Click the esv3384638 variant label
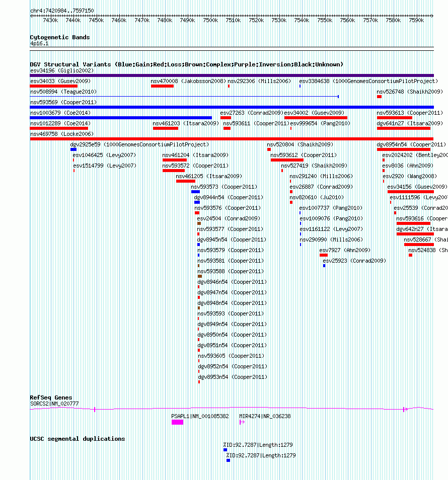448x480 pixels. tap(368, 81)
